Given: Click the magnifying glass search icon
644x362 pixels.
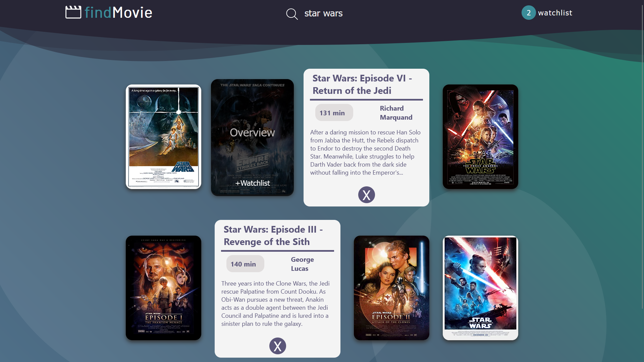Looking at the screenshot, I should 291,14.
